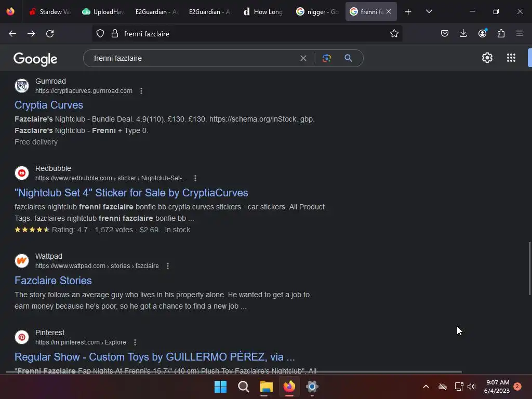Click the wattpad.com stories URL
Image resolution: width=532 pixels, height=399 pixels.
click(97, 266)
